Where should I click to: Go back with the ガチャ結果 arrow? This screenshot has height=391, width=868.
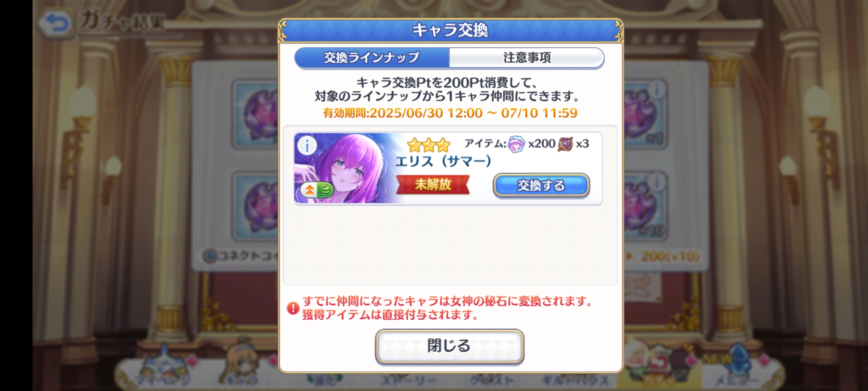point(55,24)
